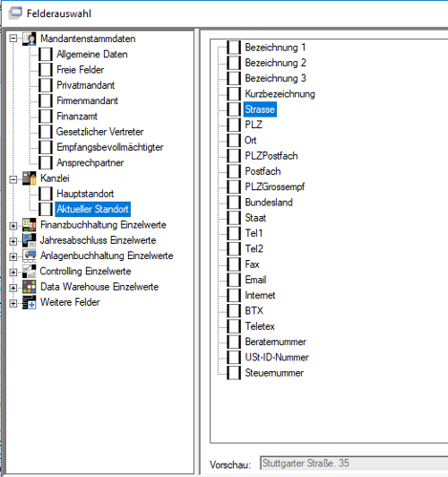This screenshot has height=477, width=448.
Task: Select the Postfach label
Action: click(x=263, y=171)
